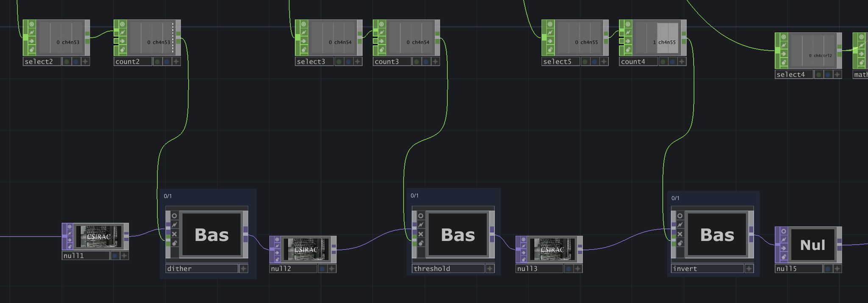868x303 pixels.
Task: Click bypass arrow flag on count4 node
Action: 628,41
